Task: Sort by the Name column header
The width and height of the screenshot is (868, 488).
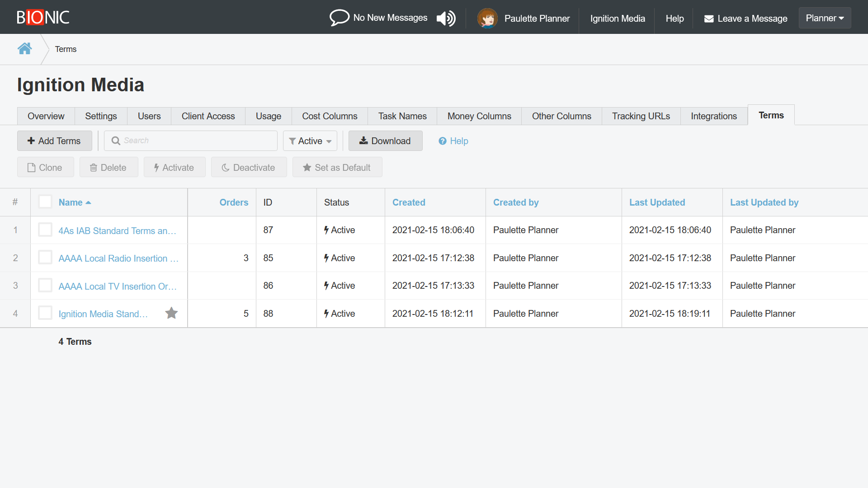Action: (75, 202)
